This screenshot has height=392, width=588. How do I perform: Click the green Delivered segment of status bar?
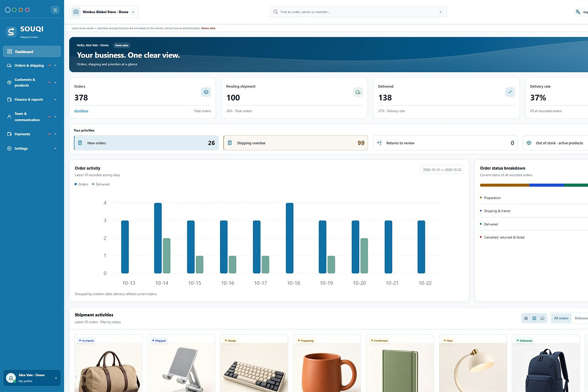pyautogui.click(x=576, y=185)
